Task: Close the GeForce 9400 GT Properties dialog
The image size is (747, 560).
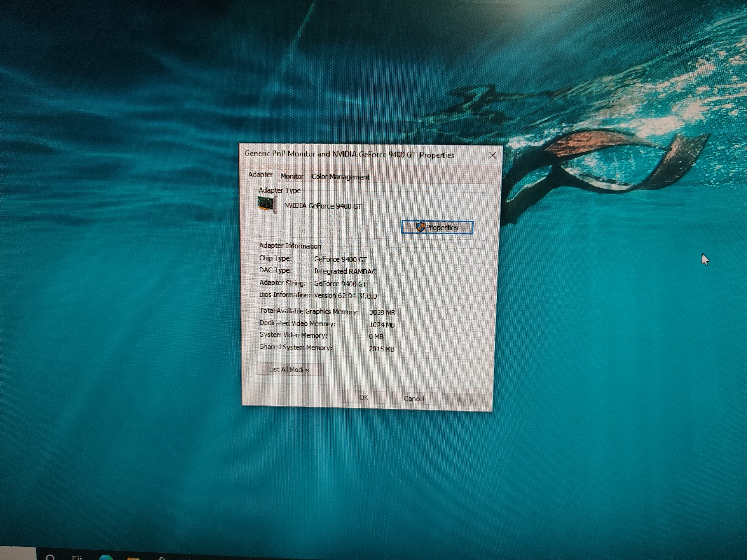Action: point(492,155)
